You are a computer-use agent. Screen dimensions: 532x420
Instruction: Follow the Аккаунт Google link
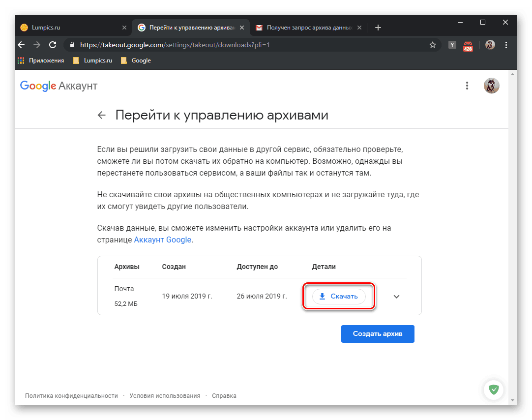163,240
